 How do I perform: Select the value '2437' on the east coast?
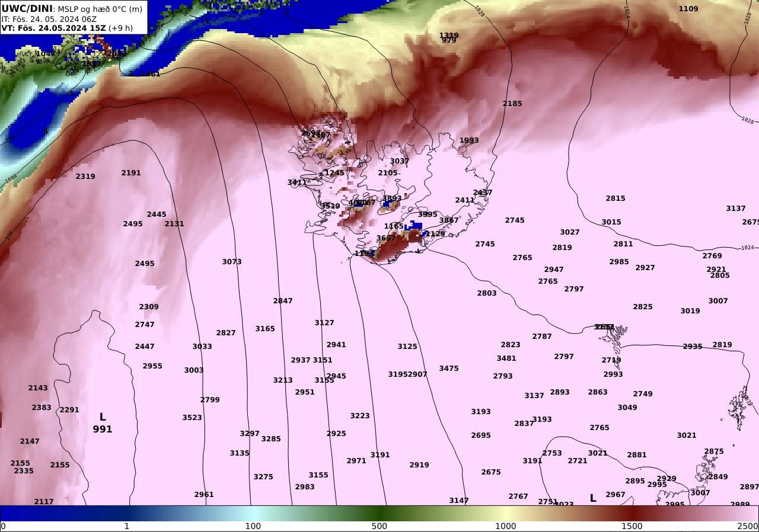pos(483,193)
